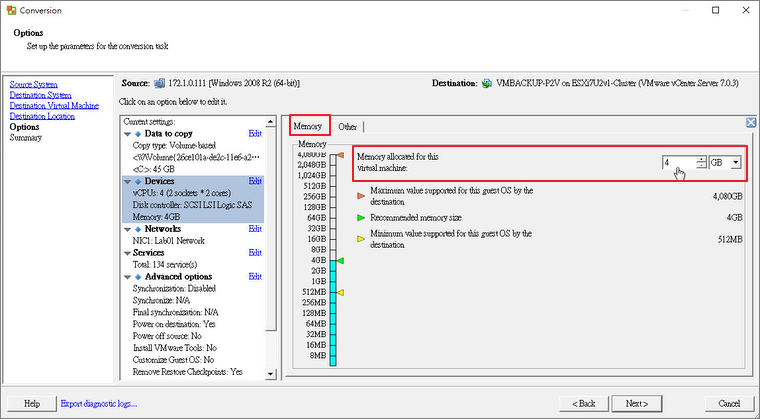This screenshot has width=760, height=419.
Task: Select 'Copy type: Volume-based' row
Action: click(x=174, y=145)
